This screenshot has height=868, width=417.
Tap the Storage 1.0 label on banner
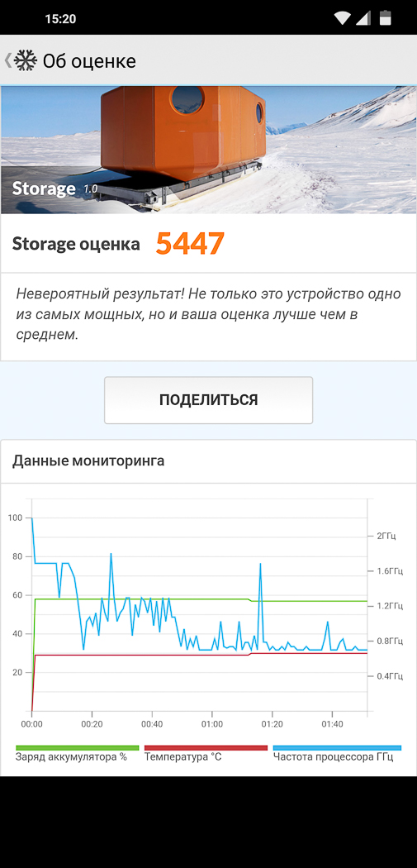[x=54, y=188]
